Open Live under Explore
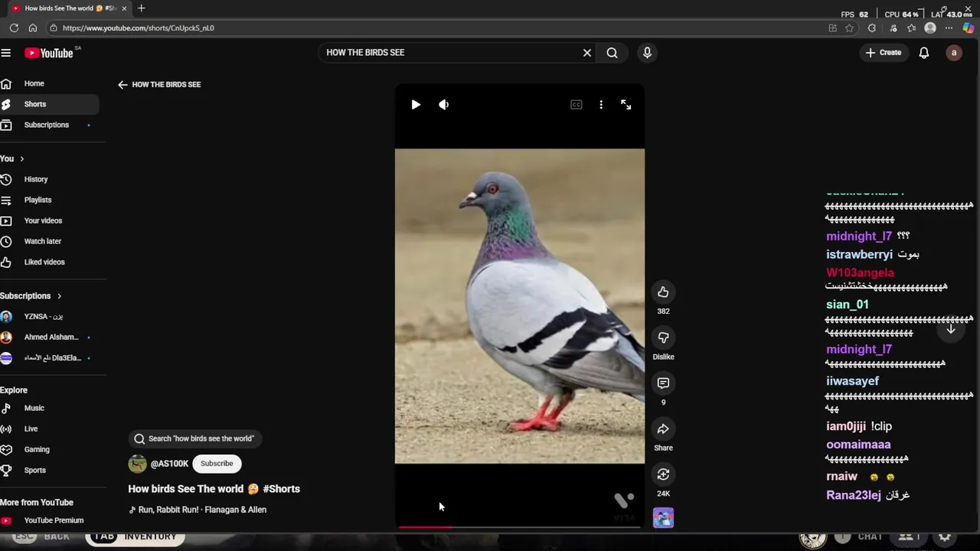Screen dimensions: 980x551 [49, 429]
